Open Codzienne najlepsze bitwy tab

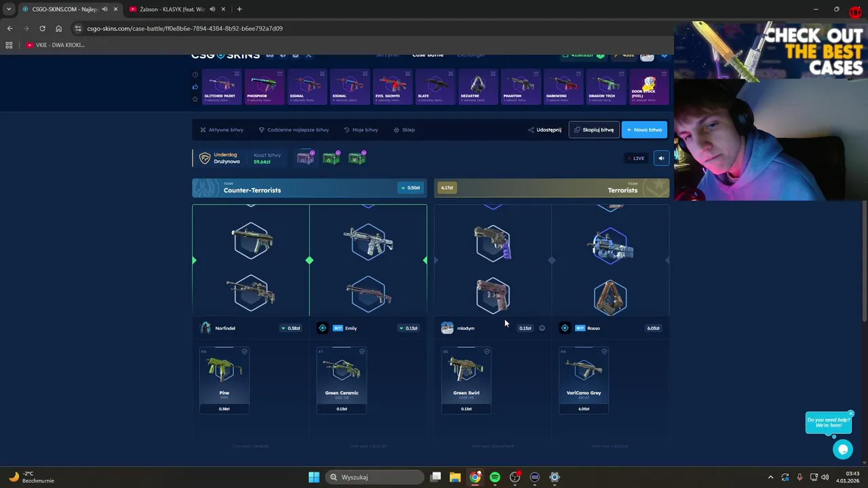point(294,129)
